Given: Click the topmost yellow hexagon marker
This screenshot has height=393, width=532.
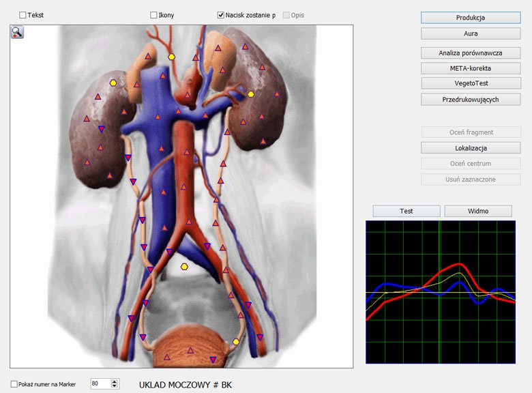Looking at the screenshot, I should point(171,57).
